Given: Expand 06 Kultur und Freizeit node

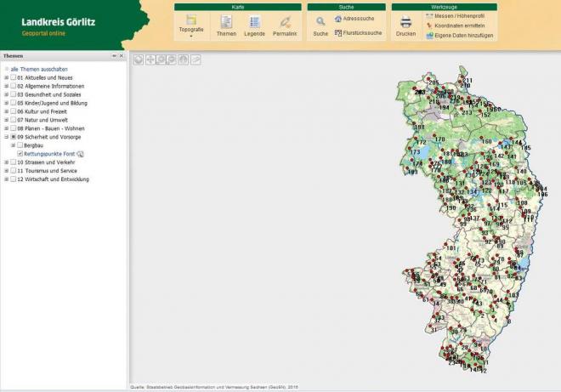Looking at the screenshot, I should [x=6, y=111].
